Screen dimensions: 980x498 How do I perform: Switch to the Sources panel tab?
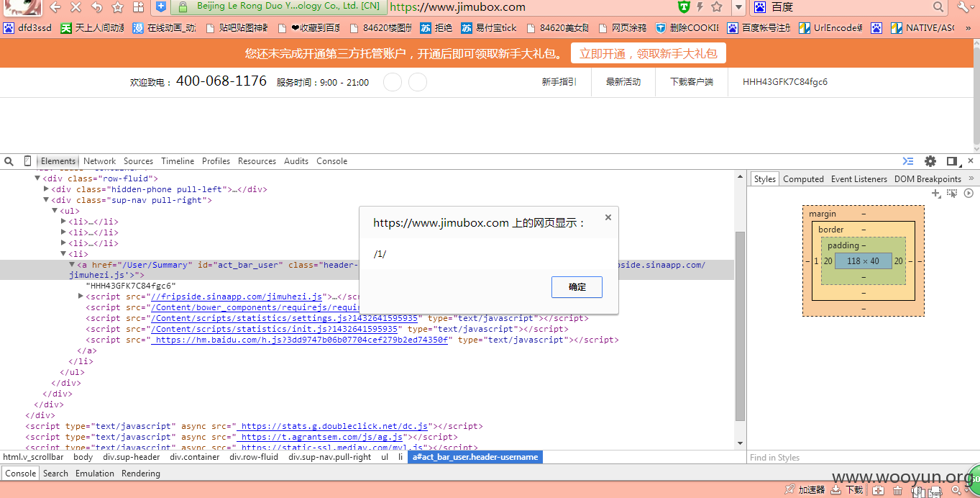click(138, 161)
